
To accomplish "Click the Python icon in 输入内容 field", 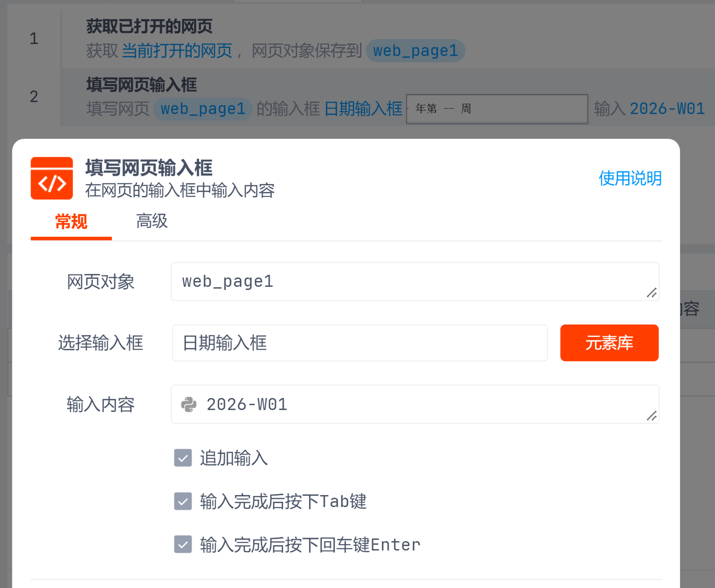I will (x=188, y=405).
